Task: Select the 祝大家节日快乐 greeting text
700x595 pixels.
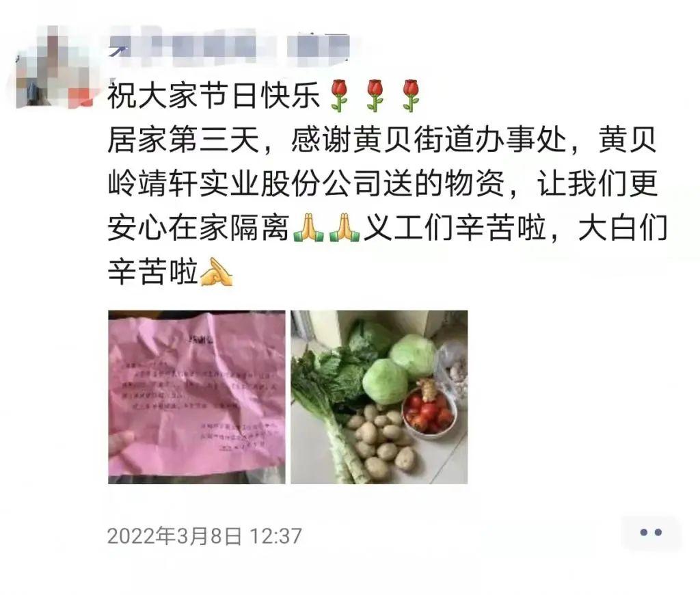Action: point(214,96)
